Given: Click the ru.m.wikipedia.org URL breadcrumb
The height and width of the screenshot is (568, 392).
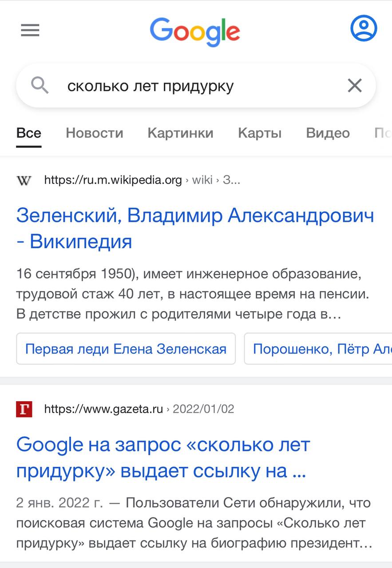Looking at the screenshot, I should 113,180.
